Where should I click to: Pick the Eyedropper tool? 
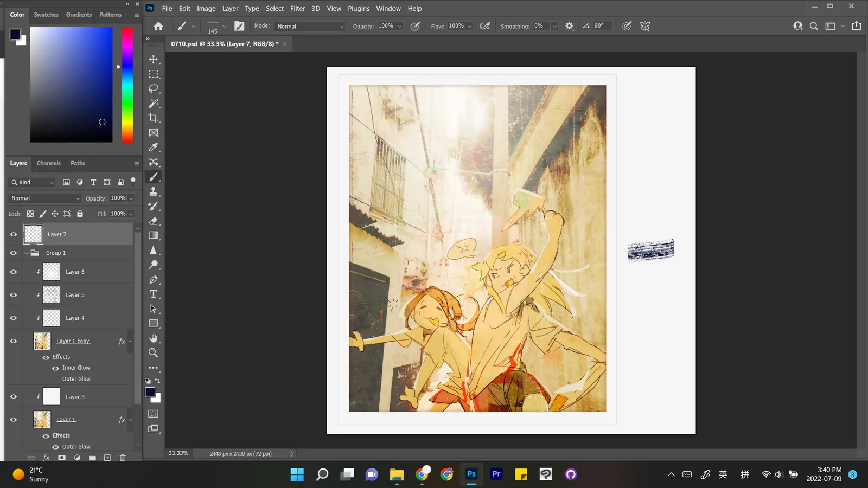154,147
